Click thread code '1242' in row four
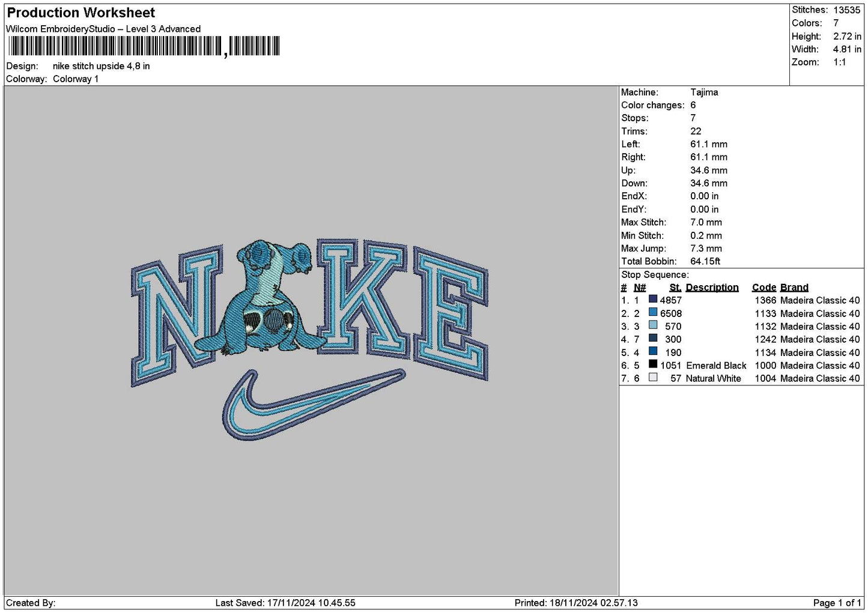This screenshot has height=613, width=868. coord(765,339)
